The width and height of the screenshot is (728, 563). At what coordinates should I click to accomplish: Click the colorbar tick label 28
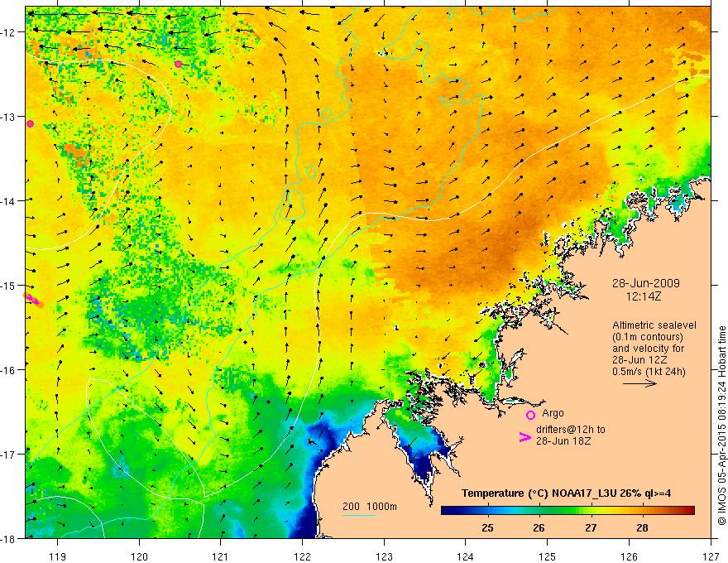pyautogui.click(x=642, y=527)
